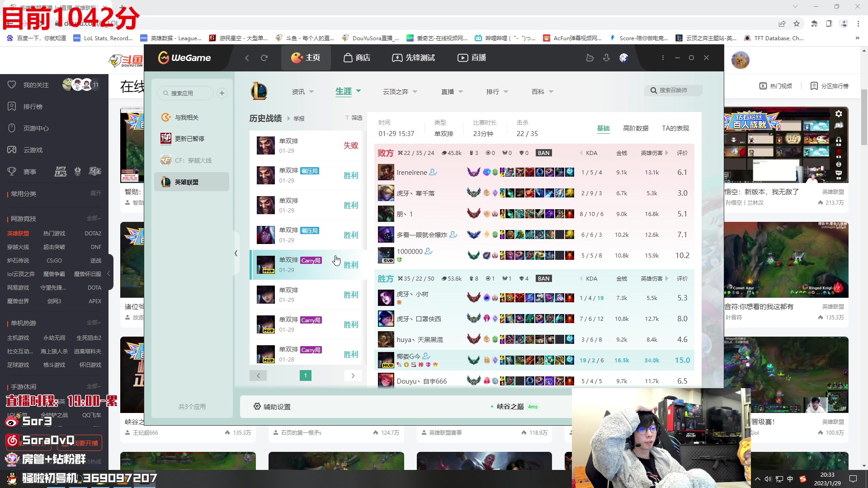Open 辅助设置 assist settings
The image size is (868, 488).
coord(272,407)
